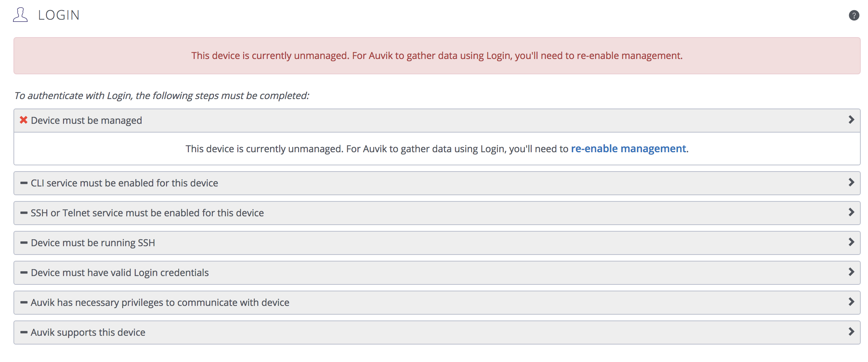This screenshot has height=362, width=868.
Task: Expand valid Login credentials chevron
Action: 851,272
